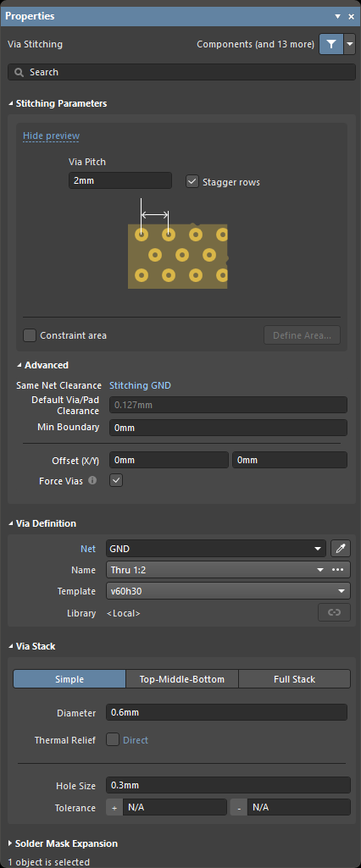Toggle the Stagger rows checkbox
The width and height of the screenshot is (361, 868).
(x=192, y=181)
